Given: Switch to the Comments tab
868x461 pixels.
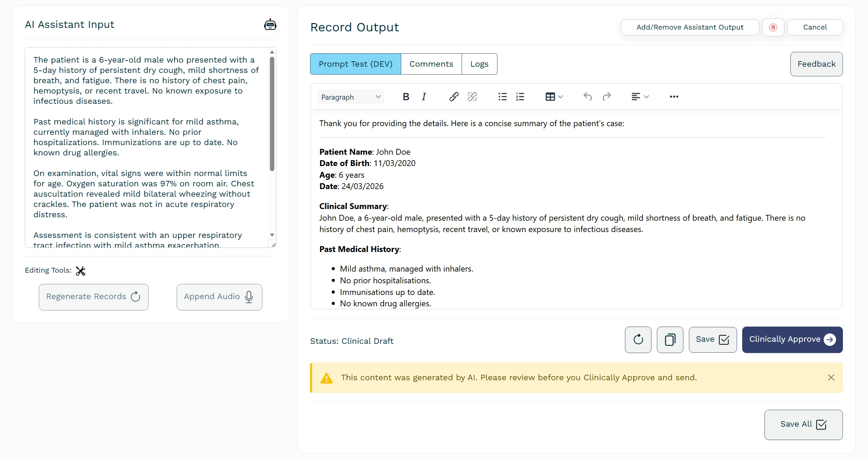Looking at the screenshot, I should [x=431, y=64].
